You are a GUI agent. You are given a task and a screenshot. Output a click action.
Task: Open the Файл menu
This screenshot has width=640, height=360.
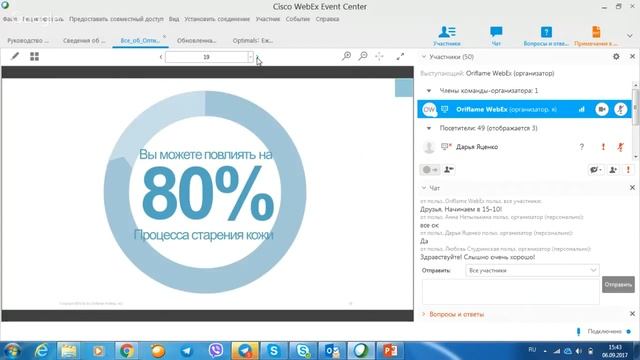(10, 19)
